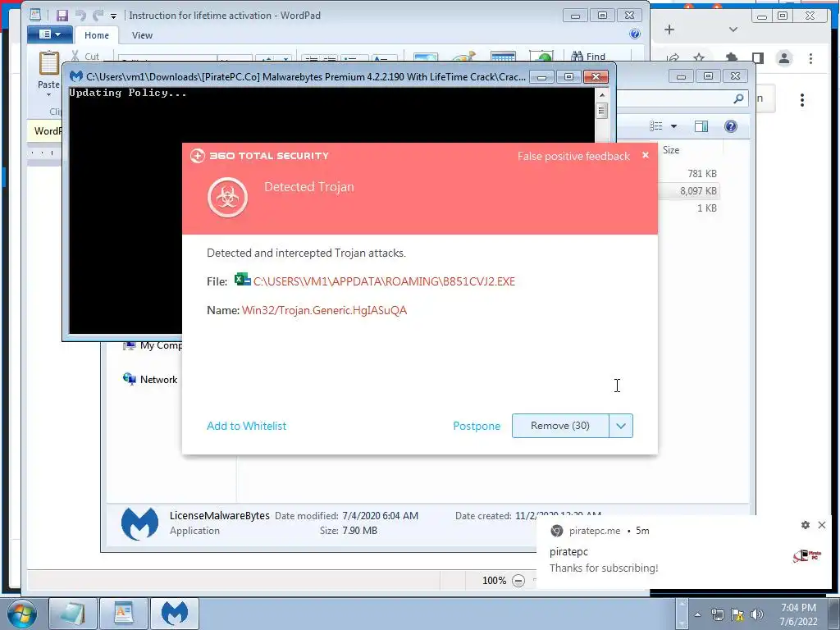Click the biohazard Trojan icon
The height and width of the screenshot is (630, 840).
point(228,197)
